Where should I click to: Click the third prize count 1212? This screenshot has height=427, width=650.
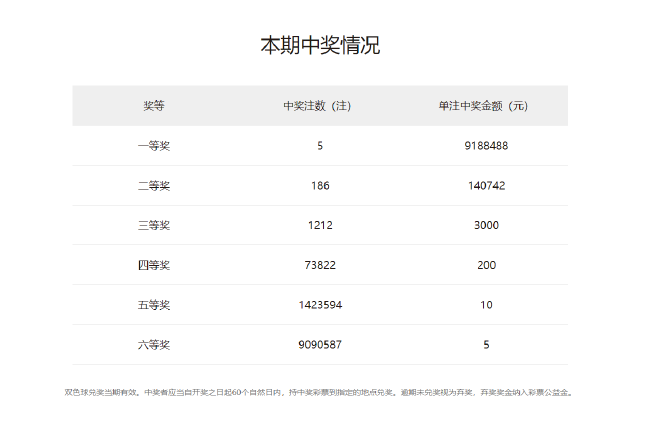pos(320,225)
